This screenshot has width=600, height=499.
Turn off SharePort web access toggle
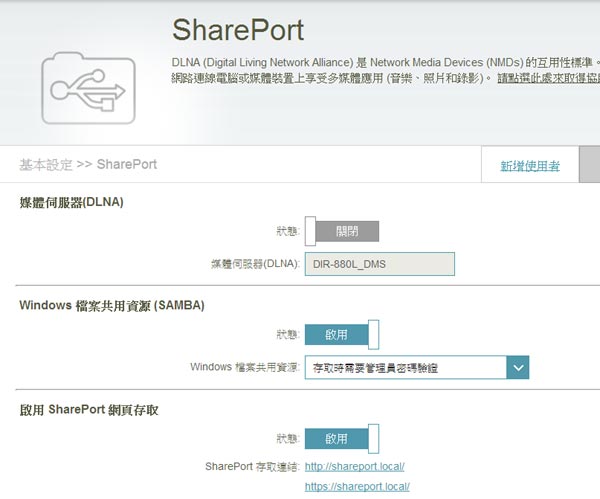pos(341,438)
